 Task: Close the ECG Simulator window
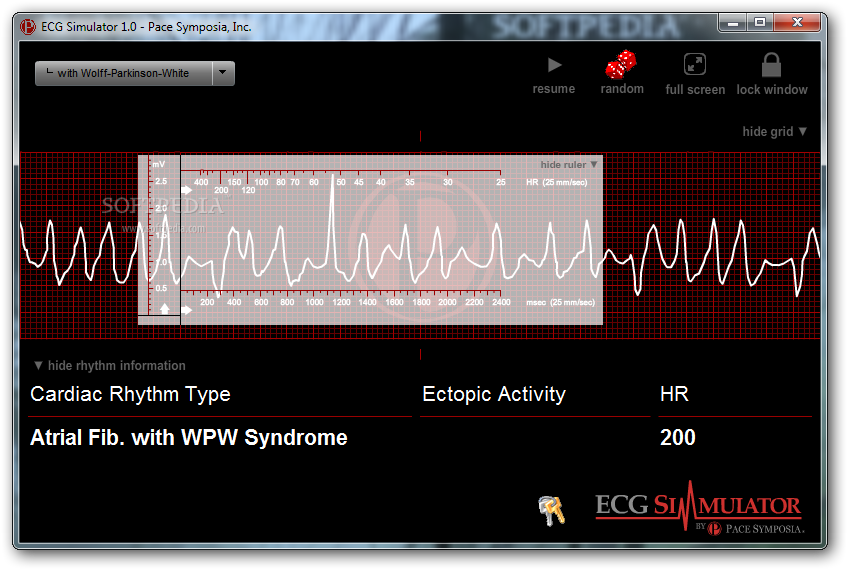pyautogui.click(x=797, y=23)
